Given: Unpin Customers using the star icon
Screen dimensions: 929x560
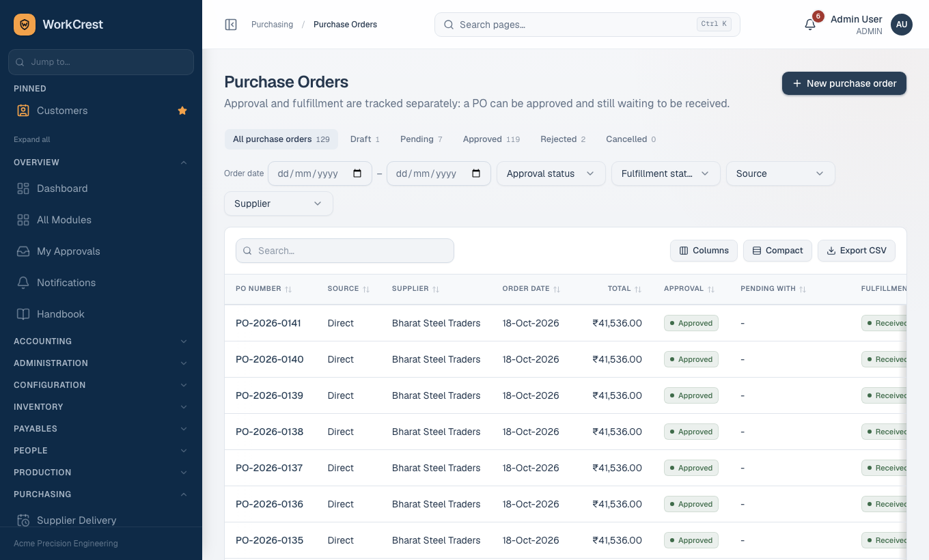Looking at the screenshot, I should click(x=182, y=111).
